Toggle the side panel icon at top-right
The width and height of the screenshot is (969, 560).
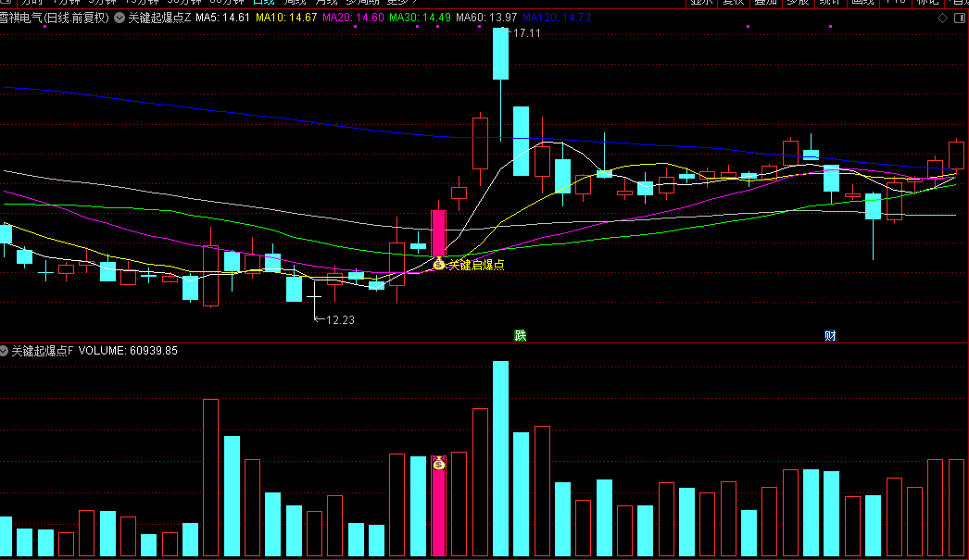(x=960, y=18)
